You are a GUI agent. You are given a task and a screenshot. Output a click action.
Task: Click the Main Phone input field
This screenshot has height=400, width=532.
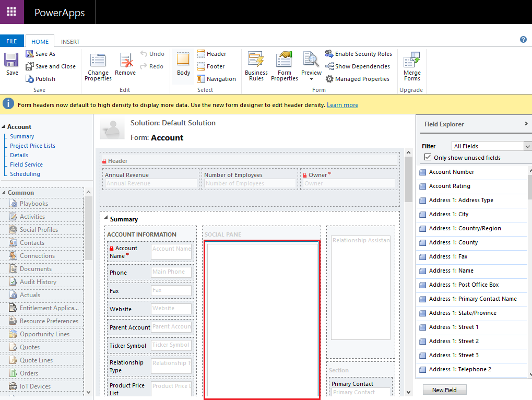tap(171, 272)
